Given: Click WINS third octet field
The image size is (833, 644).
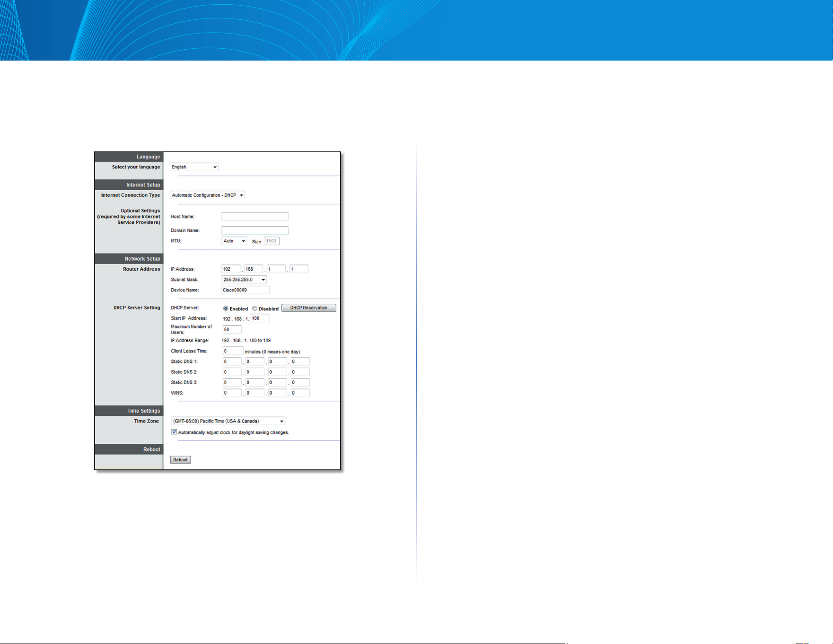Looking at the screenshot, I should click(x=278, y=393).
